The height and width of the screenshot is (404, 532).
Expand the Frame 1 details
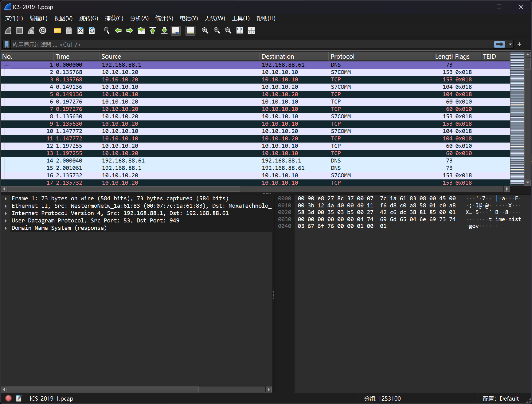coord(6,198)
